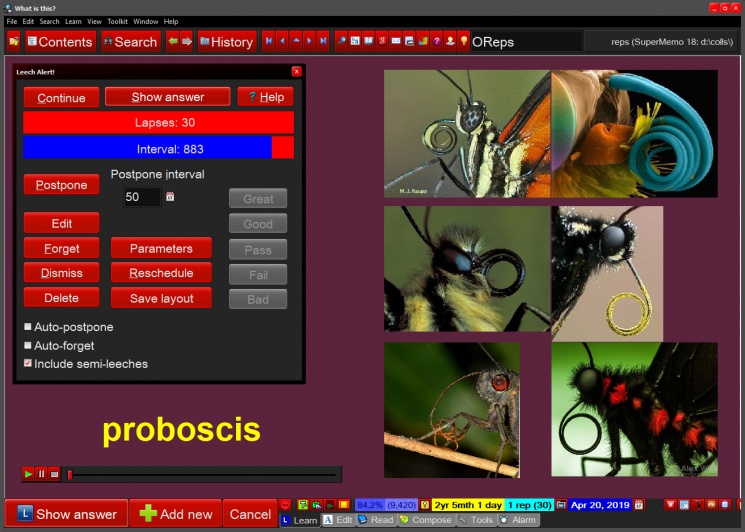The width and height of the screenshot is (745, 532).
Task: Click the Postpone interval input field
Action: (142, 197)
